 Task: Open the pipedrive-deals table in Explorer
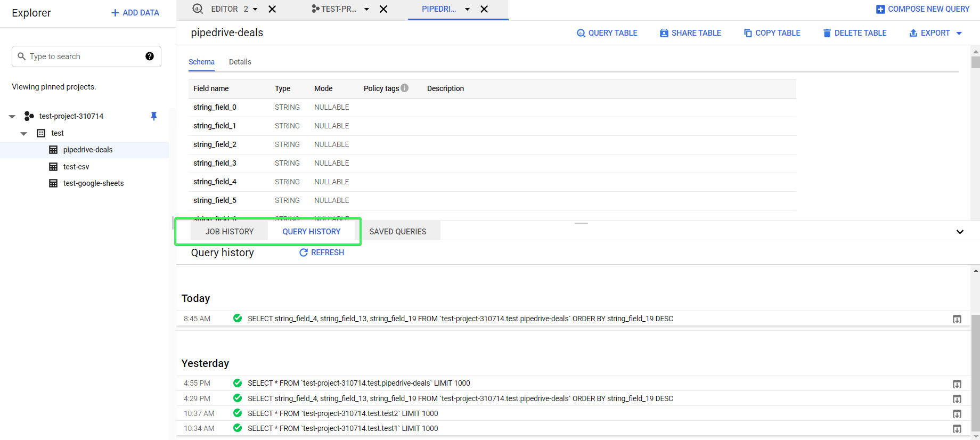(88, 150)
